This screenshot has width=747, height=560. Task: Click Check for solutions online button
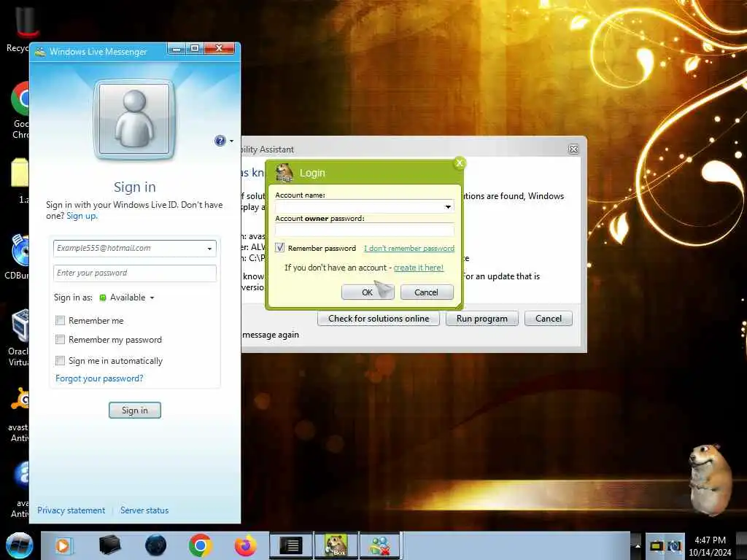379,319
